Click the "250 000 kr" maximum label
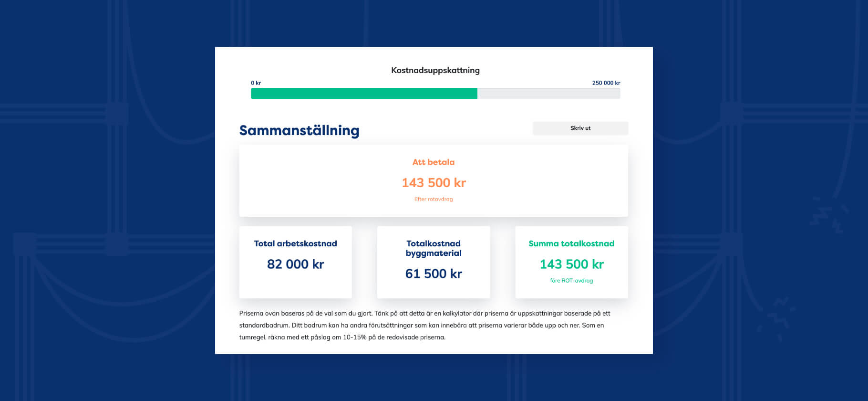This screenshot has width=868, height=401. tap(606, 83)
